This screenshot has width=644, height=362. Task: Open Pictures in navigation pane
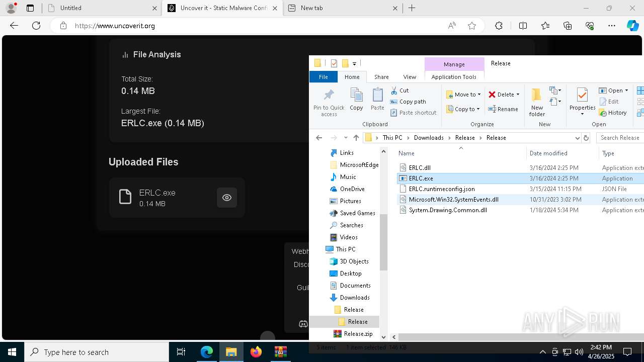350,201
